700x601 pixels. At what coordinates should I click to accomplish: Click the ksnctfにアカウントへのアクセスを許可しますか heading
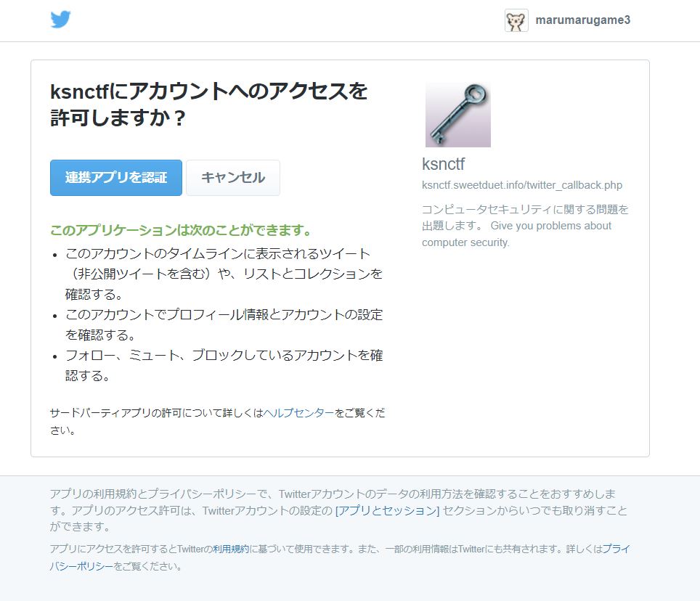(208, 105)
